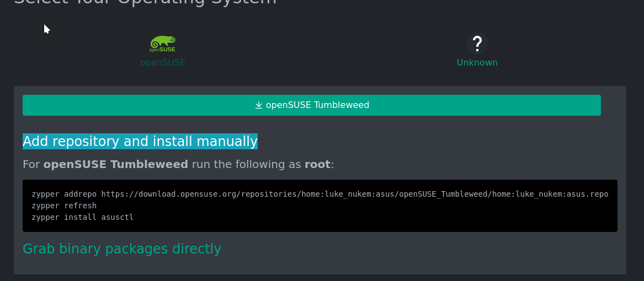The height and width of the screenshot is (281, 644).
Task: Click the asusctl package name
Action: (118, 217)
